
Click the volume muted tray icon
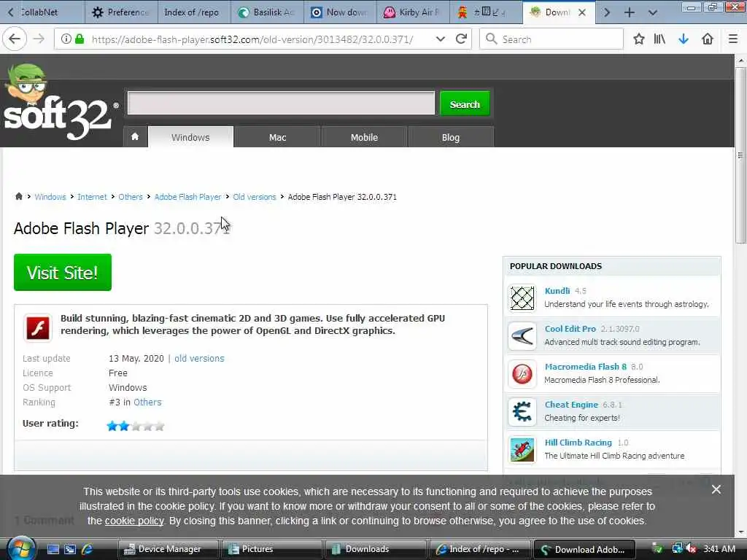(692, 549)
